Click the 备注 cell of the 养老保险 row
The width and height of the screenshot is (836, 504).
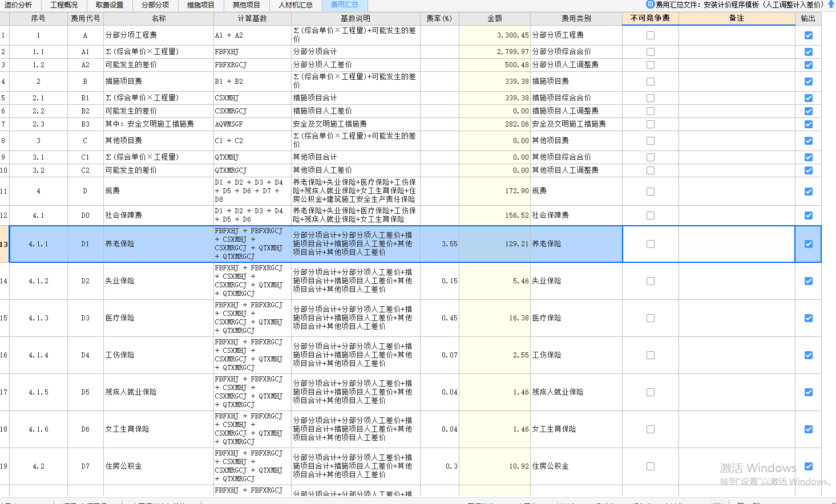pos(737,244)
